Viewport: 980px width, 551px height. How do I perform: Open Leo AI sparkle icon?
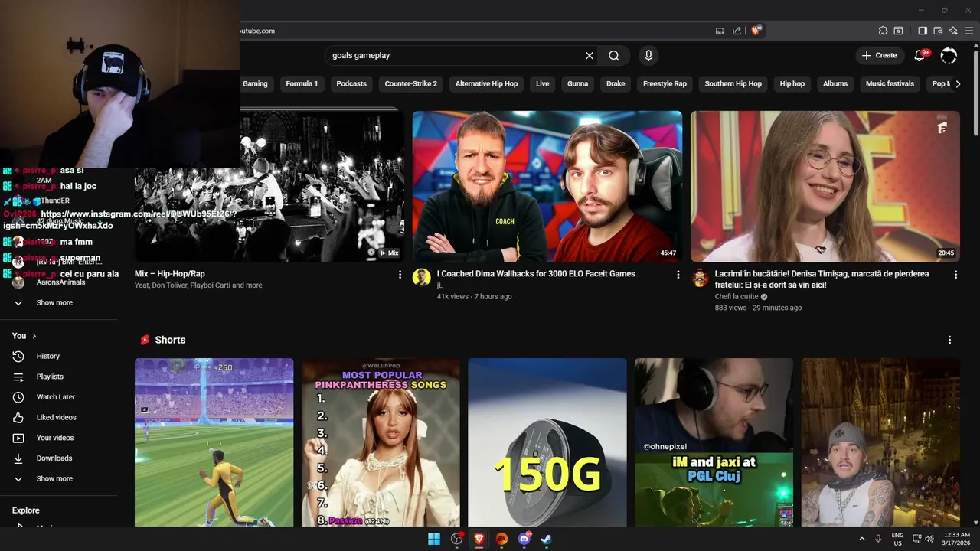point(953,31)
